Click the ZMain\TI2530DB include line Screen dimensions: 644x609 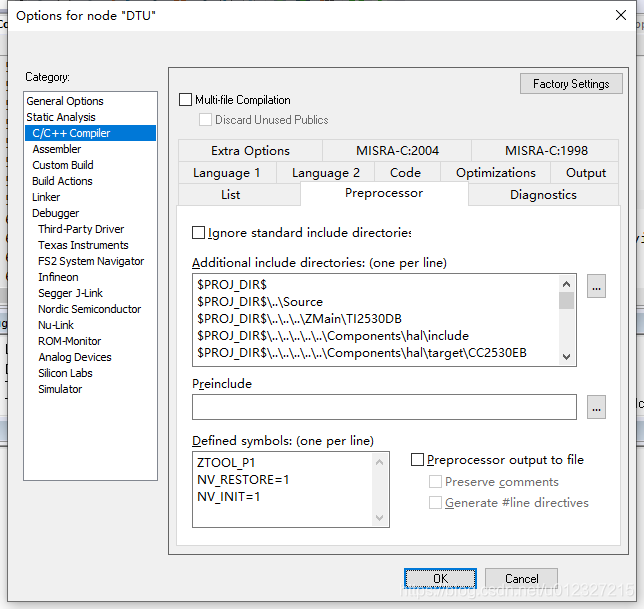299,319
